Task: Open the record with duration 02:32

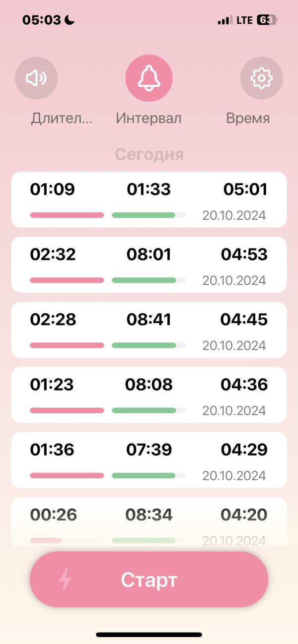Action: point(149,264)
